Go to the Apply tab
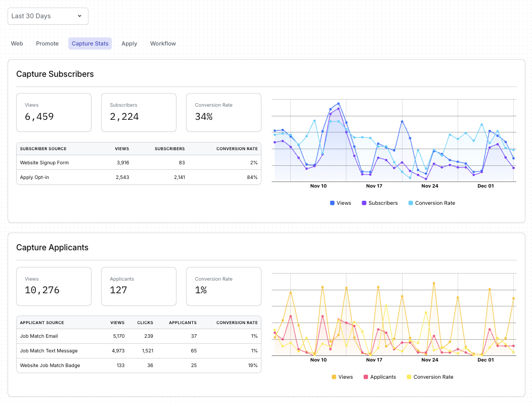The height and width of the screenshot is (405, 532). pos(129,43)
